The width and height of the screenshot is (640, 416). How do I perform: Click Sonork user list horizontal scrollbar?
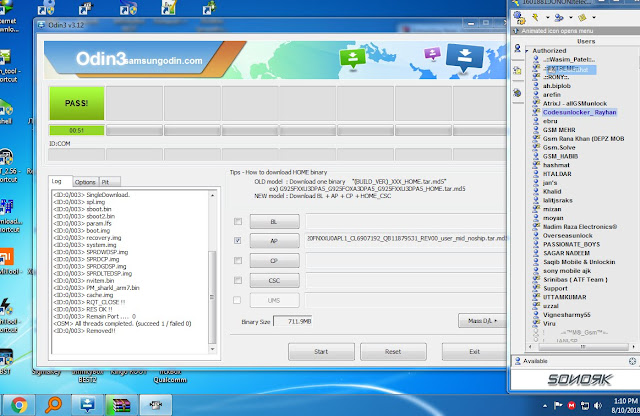point(583,347)
